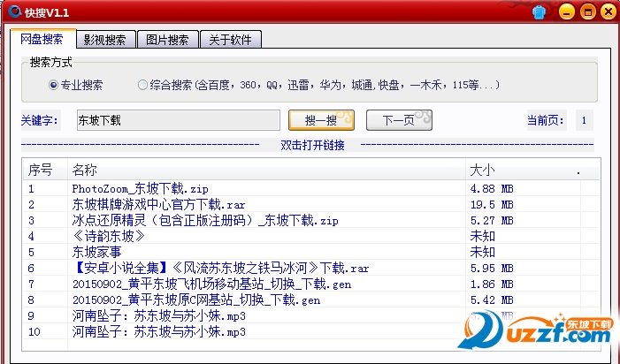Click the skin changer shirt icon
Viewport: 620px width, 364px height.
click(x=540, y=12)
